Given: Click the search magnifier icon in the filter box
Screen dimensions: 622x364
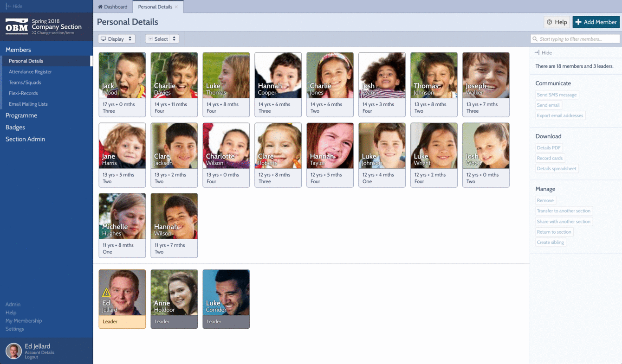Looking at the screenshot, I should point(535,39).
